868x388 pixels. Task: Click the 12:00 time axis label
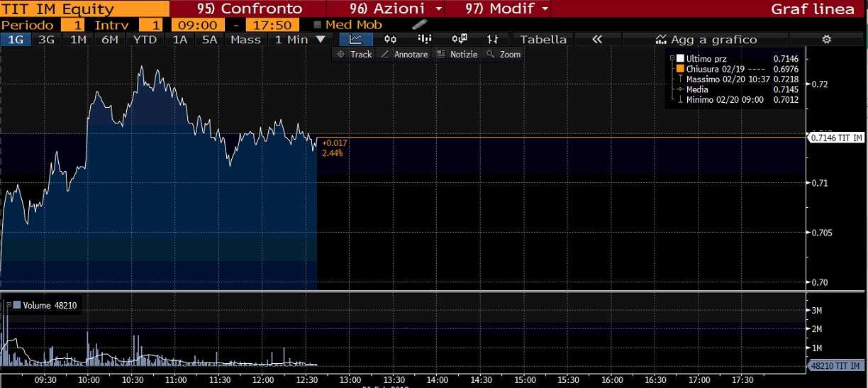coord(262,379)
